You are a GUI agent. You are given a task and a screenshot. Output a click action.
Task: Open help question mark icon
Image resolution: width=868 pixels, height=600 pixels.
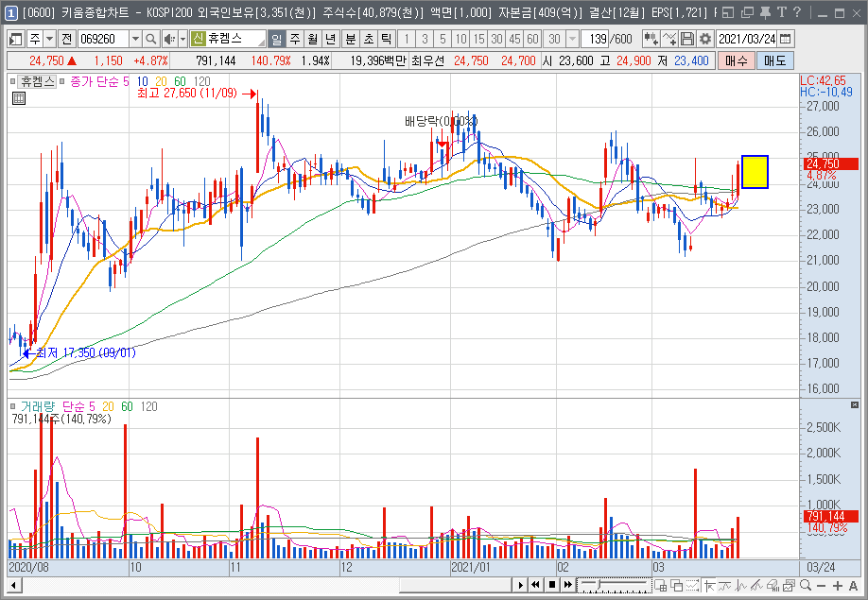pyautogui.click(x=797, y=12)
